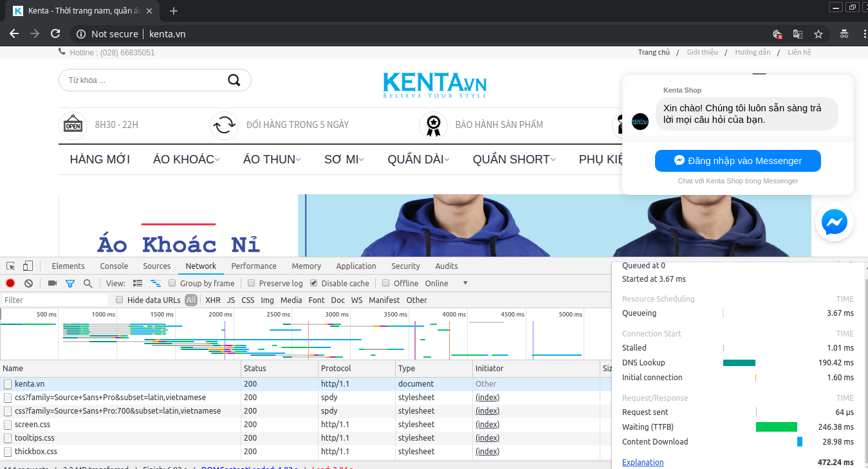Select the thickbox.css request row
The height and width of the screenshot is (469, 868).
[306, 452]
